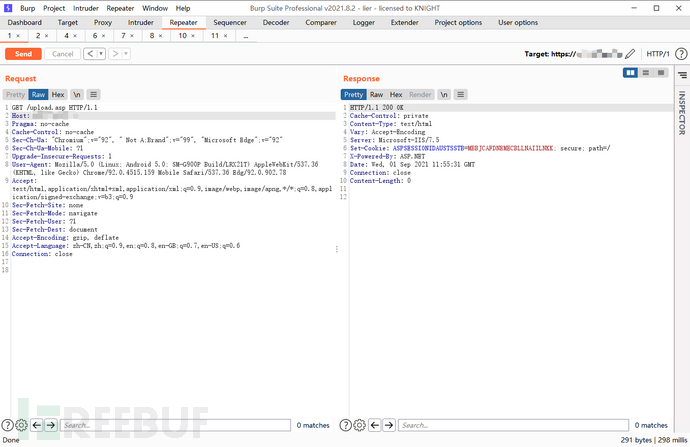Image resolution: width=690 pixels, height=447 pixels.
Task: Switch to the Sequencer tab
Action: point(230,22)
